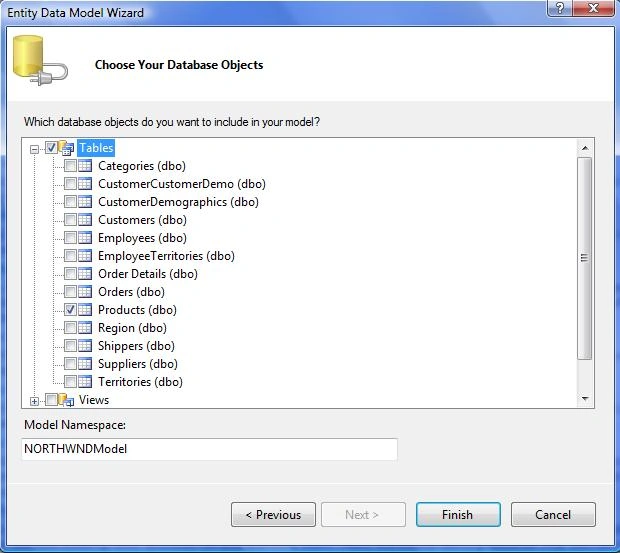
Task: Go back with the Previous button
Action: click(x=273, y=515)
